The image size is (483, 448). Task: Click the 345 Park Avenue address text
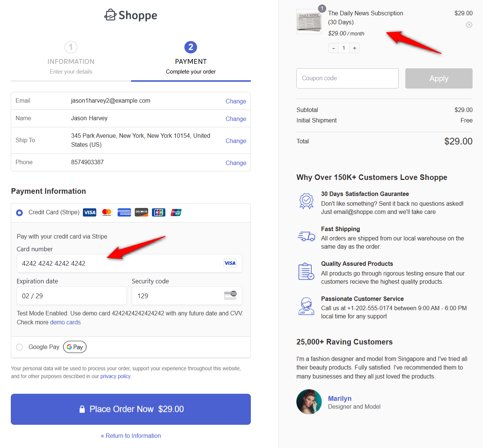click(x=141, y=140)
